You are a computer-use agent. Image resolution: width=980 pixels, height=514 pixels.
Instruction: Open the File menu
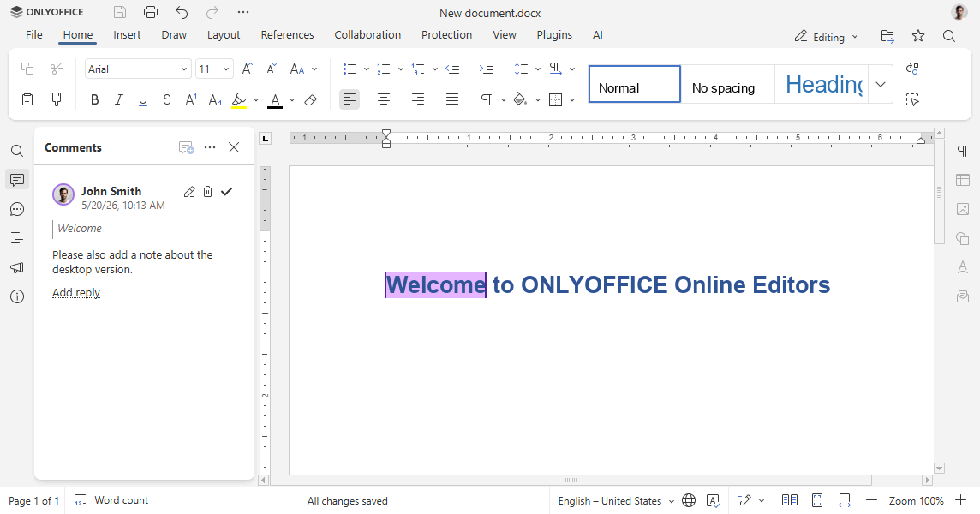tap(33, 35)
